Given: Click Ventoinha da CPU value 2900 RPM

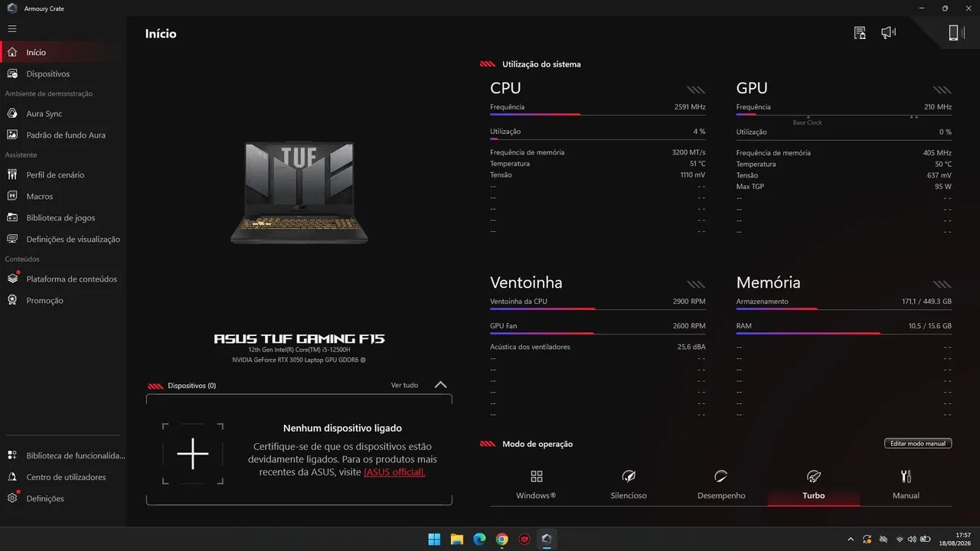Looking at the screenshot, I should tap(690, 302).
